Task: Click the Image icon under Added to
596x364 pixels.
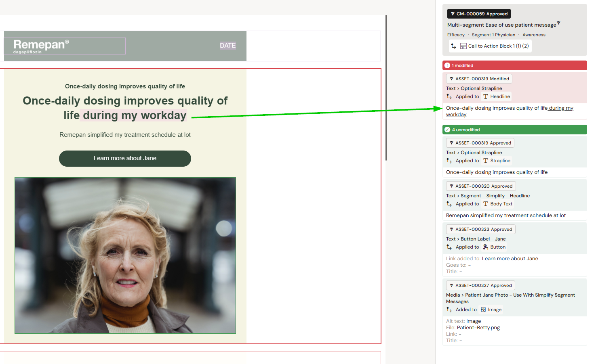Action: tap(483, 310)
